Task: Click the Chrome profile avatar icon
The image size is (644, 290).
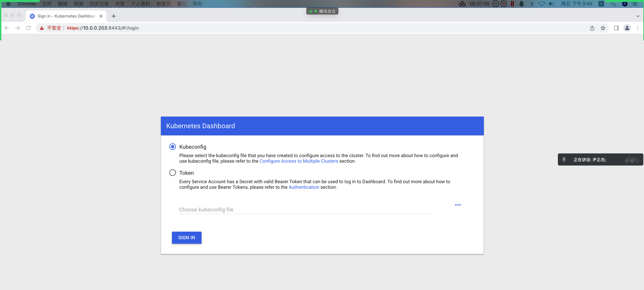Action: [x=627, y=28]
